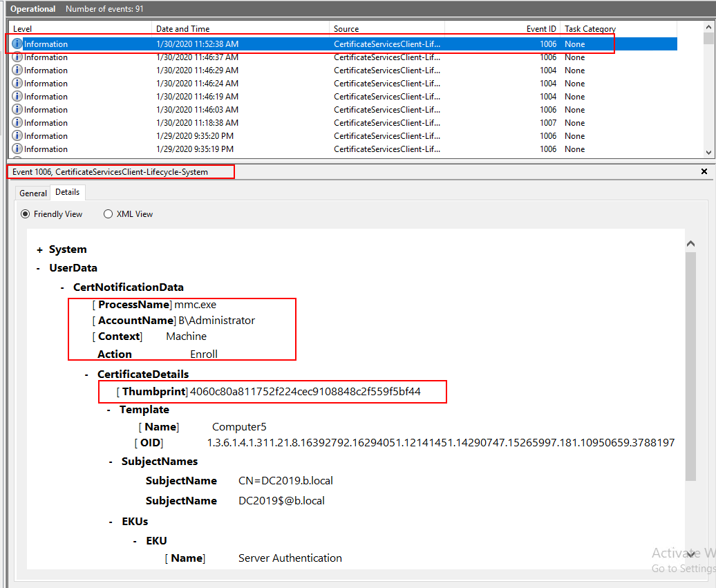Collapse the SubjectNames node
The width and height of the screenshot is (716, 588).
[111, 462]
